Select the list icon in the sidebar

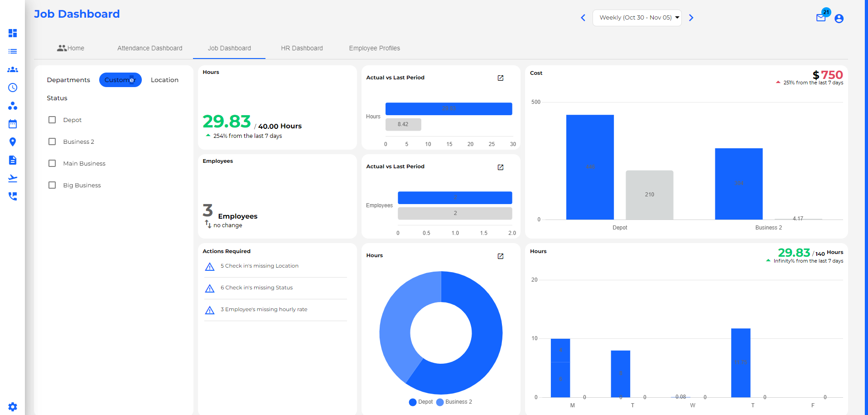click(x=12, y=51)
